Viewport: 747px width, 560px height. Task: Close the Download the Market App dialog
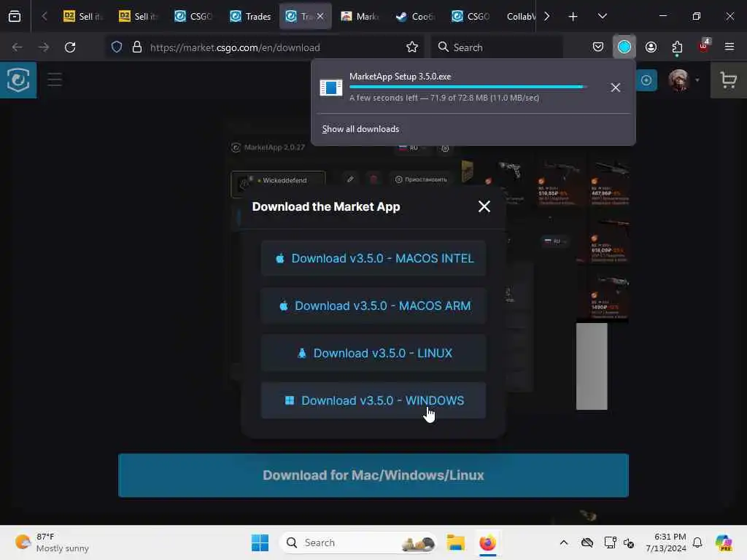coord(484,206)
